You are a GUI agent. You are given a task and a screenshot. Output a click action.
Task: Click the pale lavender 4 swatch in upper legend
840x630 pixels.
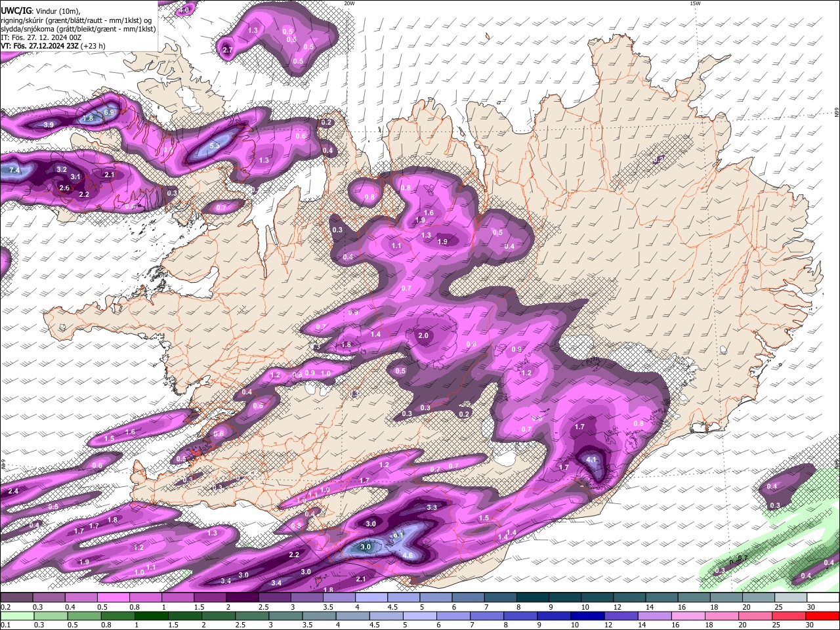(x=371, y=597)
